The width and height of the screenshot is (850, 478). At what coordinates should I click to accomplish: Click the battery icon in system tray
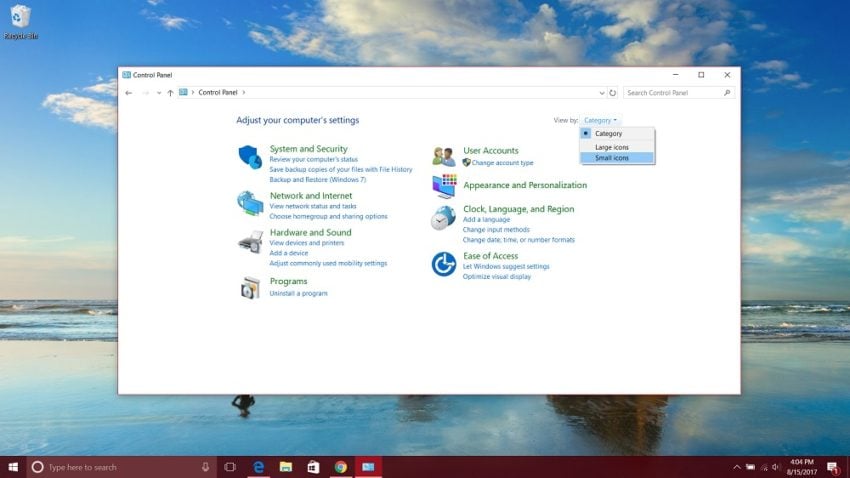click(x=750, y=467)
